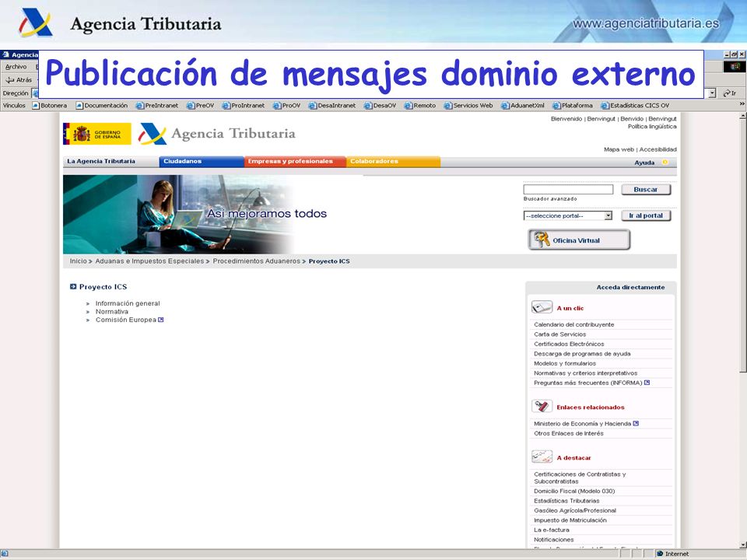
Task: Open Normativas y criterios interpretativos link
Action: [585, 373]
